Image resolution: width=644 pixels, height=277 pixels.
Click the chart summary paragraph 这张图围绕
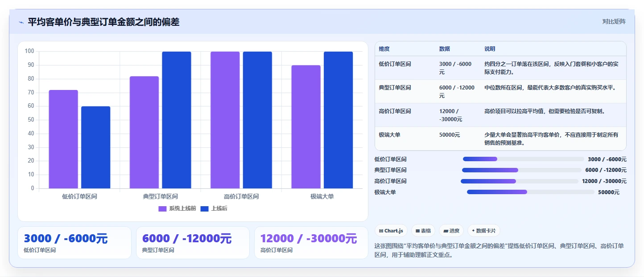[499, 251]
